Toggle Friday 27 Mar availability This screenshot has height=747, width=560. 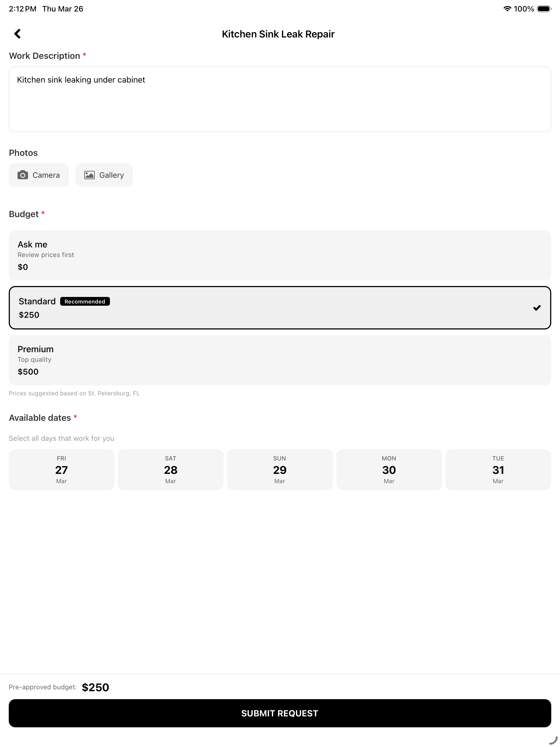62,469
